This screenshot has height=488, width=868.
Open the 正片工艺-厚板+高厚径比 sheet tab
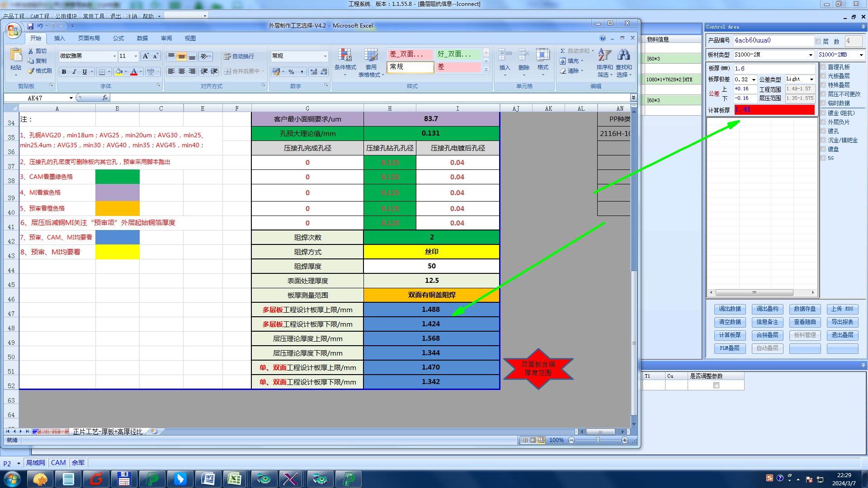pos(108,432)
